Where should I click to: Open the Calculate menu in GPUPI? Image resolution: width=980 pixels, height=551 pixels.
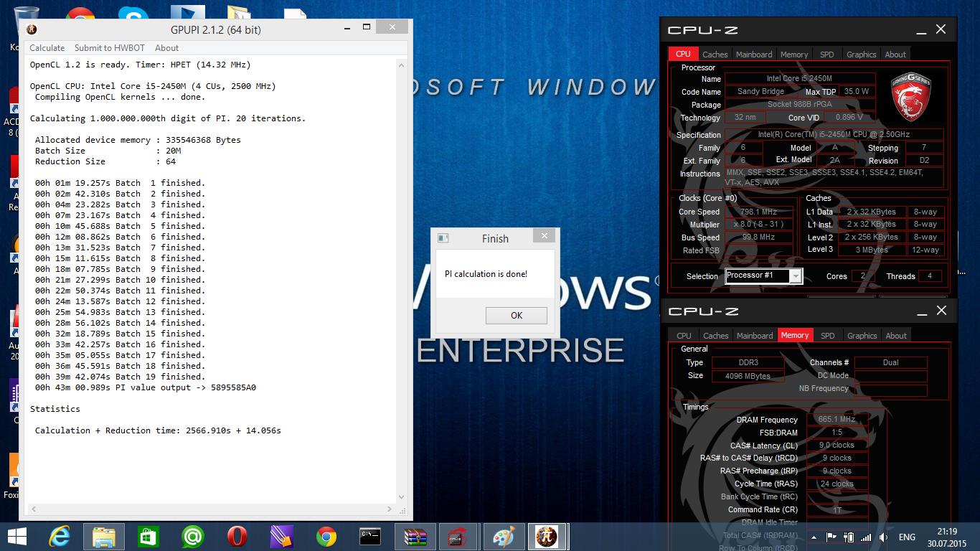47,48
